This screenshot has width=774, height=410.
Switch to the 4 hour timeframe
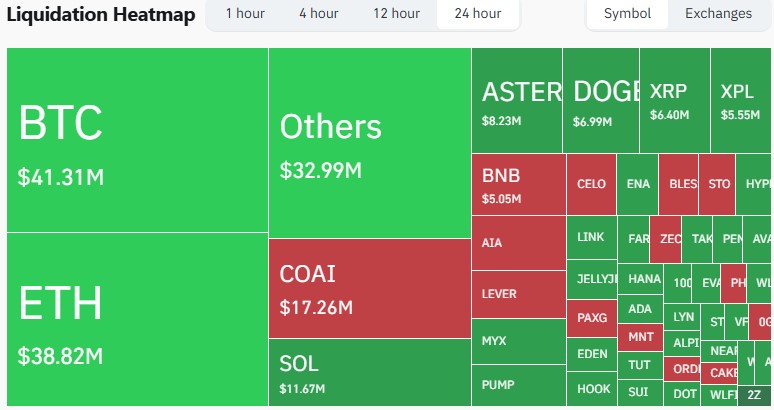pos(318,14)
